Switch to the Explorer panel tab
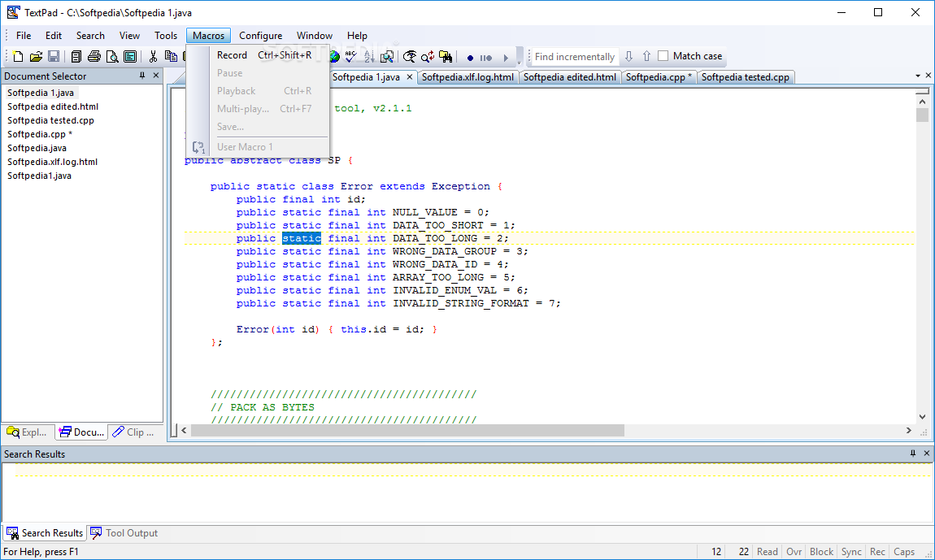Viewport: 935px width, 560px height. tap(28, 432)
